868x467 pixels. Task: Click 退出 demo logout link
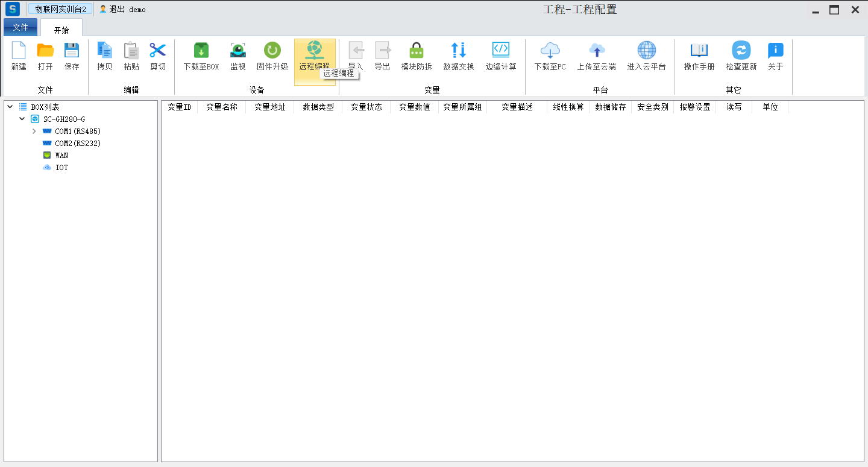click(x=122, y=10)
